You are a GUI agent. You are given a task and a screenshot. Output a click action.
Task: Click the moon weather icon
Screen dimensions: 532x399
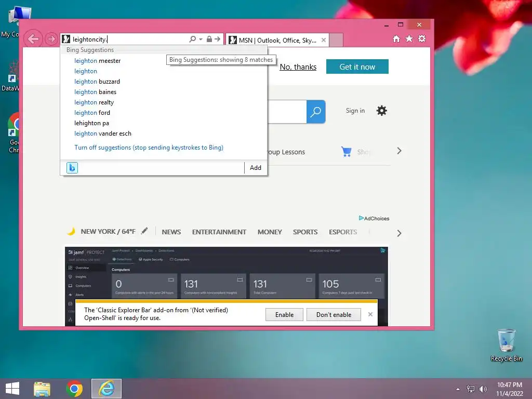click(71, 231)
